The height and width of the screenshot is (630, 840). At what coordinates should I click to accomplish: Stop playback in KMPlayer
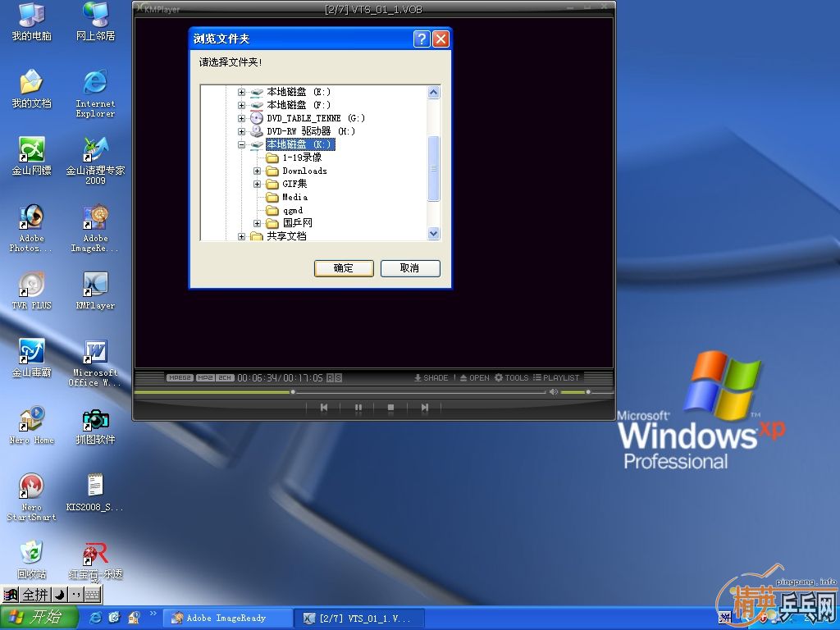(390, 408)
